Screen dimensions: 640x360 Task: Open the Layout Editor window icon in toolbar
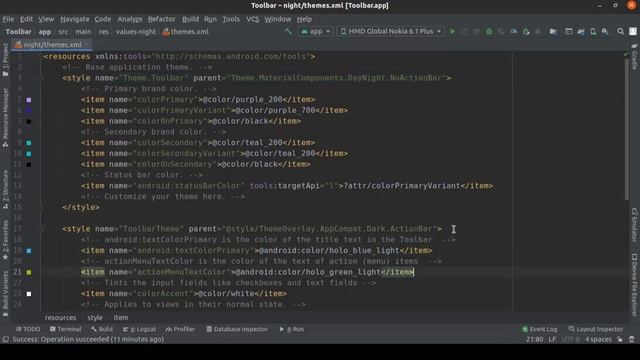(569, 31)
